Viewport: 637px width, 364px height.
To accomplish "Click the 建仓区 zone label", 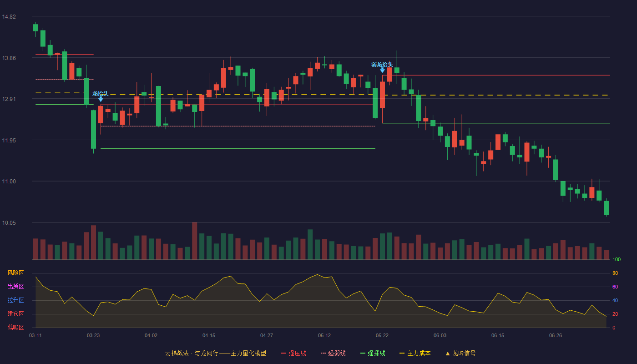I will point(15,314).
